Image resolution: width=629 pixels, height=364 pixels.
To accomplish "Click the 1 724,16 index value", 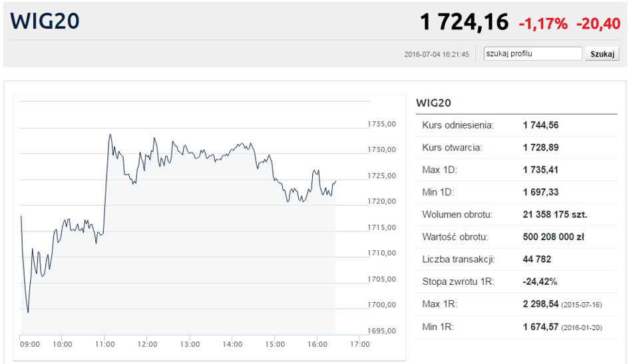I will pyautogui.click(x=464, y=22).
